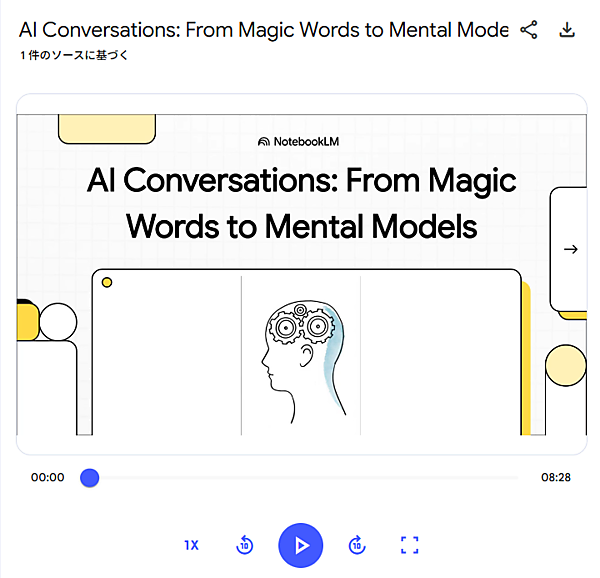Click the blue seek bar handle
The image size is (600, 578).
[90, 478]
